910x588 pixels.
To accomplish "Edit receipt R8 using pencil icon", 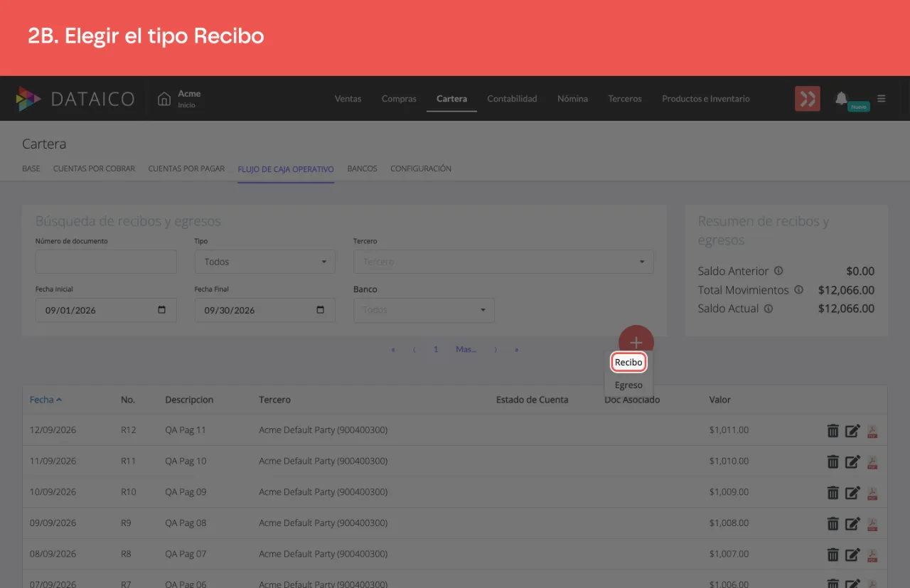I will 852,554.
